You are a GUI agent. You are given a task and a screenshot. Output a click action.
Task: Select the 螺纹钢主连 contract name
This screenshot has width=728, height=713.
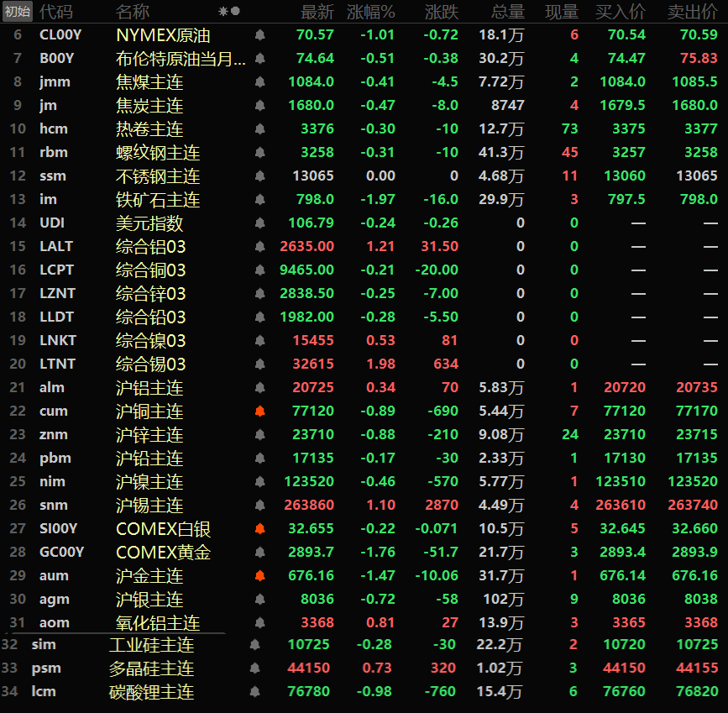pos(158,153)
